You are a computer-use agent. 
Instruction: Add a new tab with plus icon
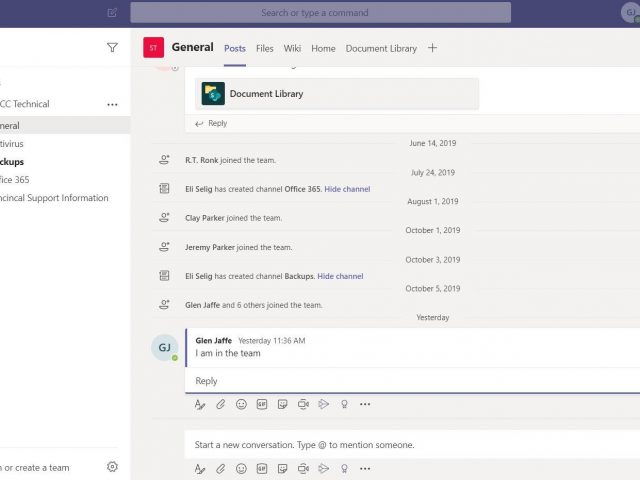point(432,48)
